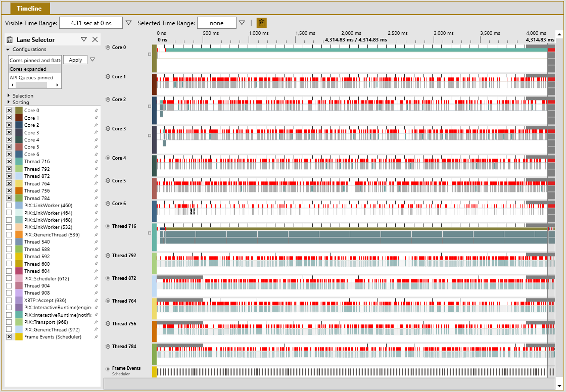Click the gear icon beside the Frame Events lane

pos(108,368)
